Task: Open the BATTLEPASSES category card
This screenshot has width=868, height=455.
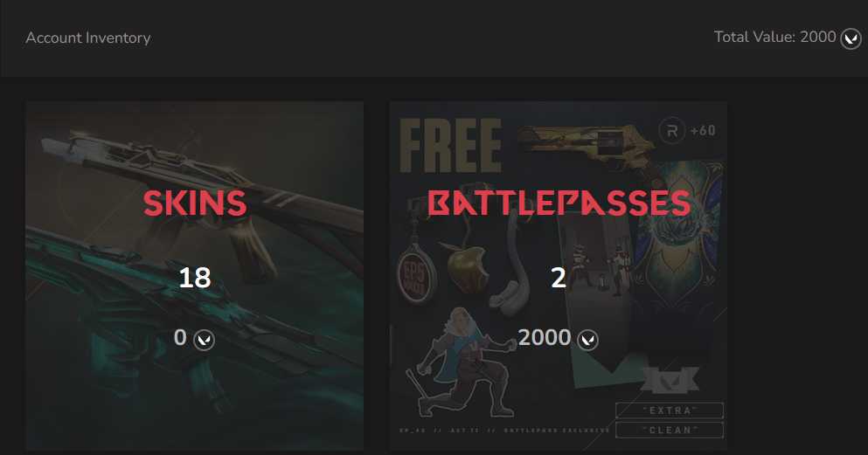Action: tap(558, 275)
